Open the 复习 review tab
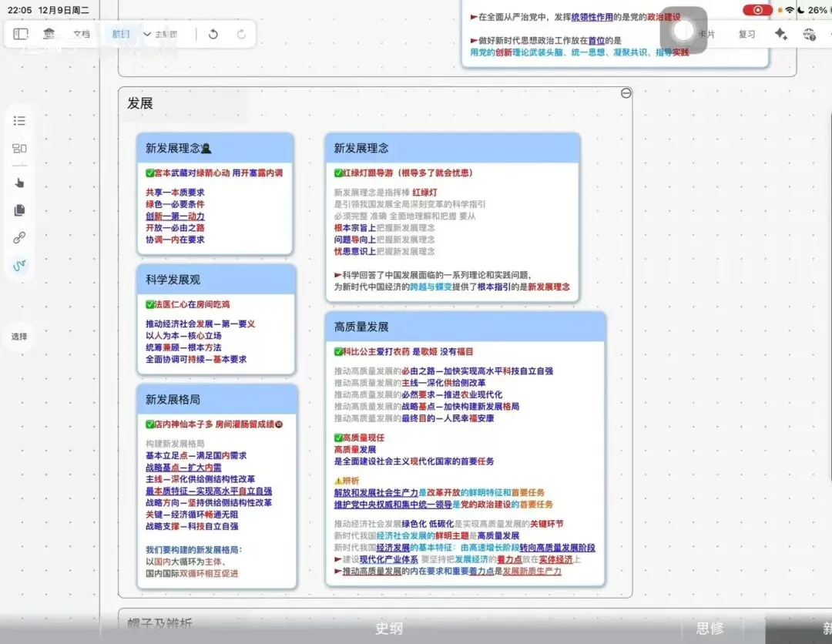This screenshot has height=644, width=832. pos(747,34)
